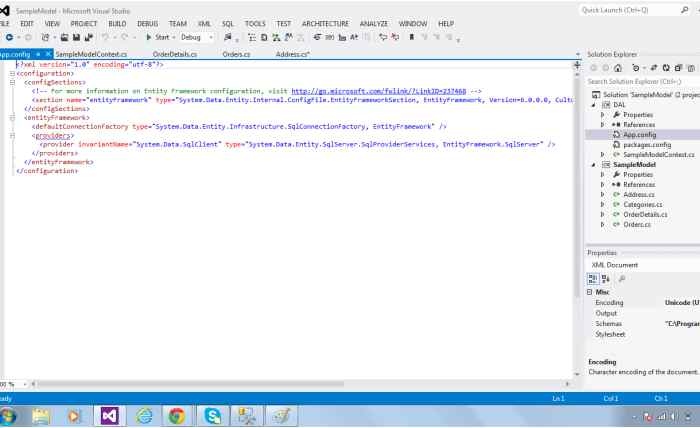
Task: Toggle Show All Files in Solution Explorer
Action: (690, 68)
